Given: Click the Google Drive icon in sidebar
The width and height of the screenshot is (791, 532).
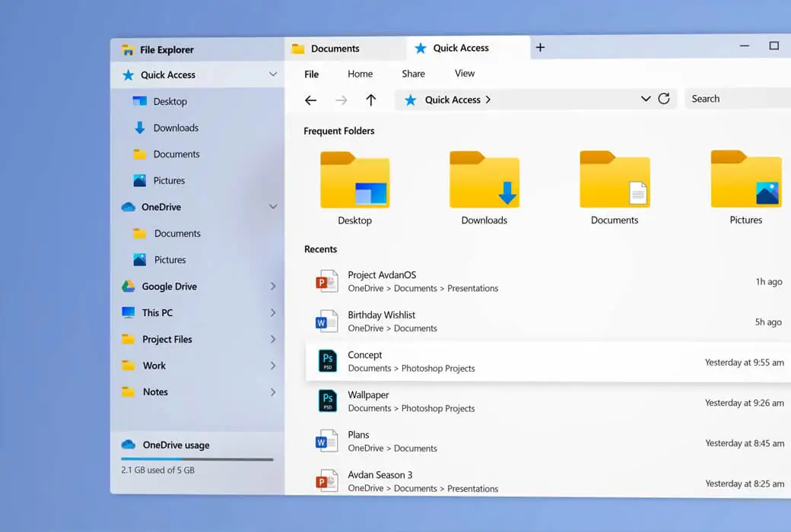Looking at the screenshot, I should tap(128, 286).
